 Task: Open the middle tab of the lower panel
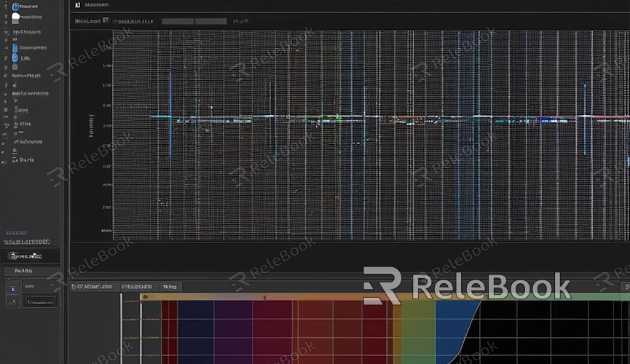pos(138,286)
